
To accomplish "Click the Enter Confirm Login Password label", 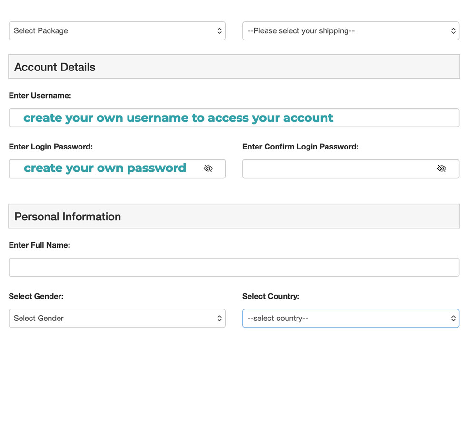I will click(x=300, y=147).
